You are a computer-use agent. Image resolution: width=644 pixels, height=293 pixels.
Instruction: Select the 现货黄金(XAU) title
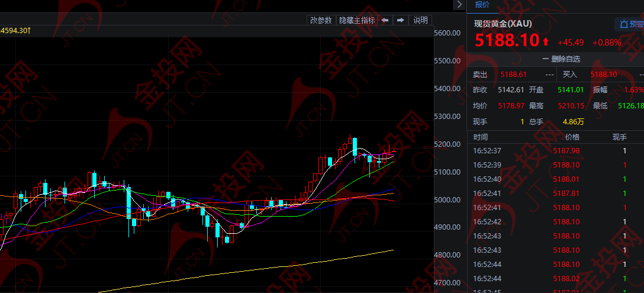[x=503, y=24]
